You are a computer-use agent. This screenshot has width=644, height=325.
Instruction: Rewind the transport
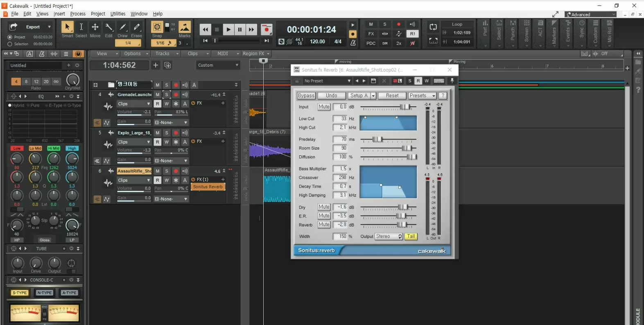coord(205,29)
